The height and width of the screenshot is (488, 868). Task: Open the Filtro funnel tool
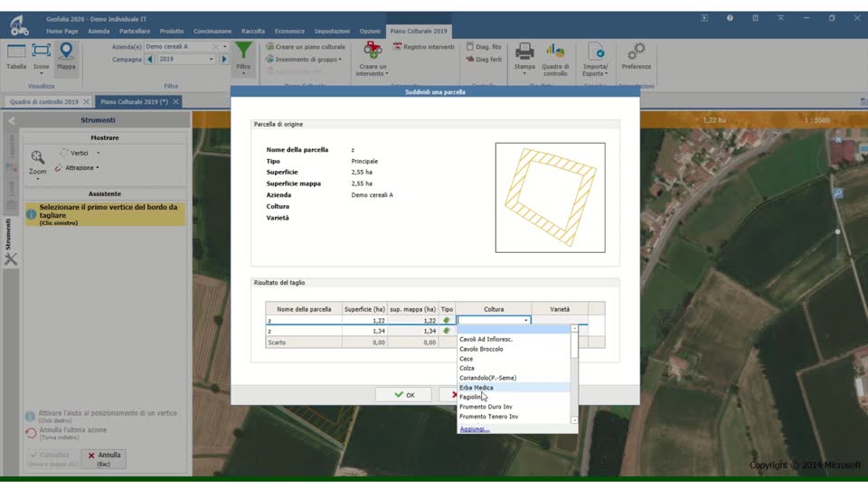tap(243, 58)
